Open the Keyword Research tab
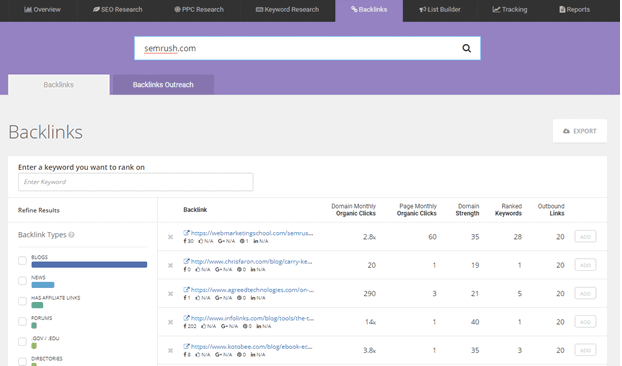Screen dimensions: 622x366 tap(287, 10)
